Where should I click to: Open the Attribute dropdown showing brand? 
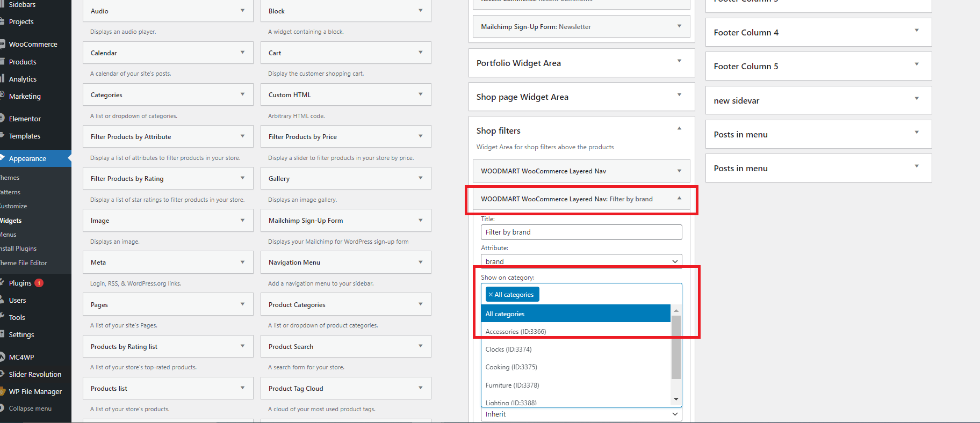point(581,261)
